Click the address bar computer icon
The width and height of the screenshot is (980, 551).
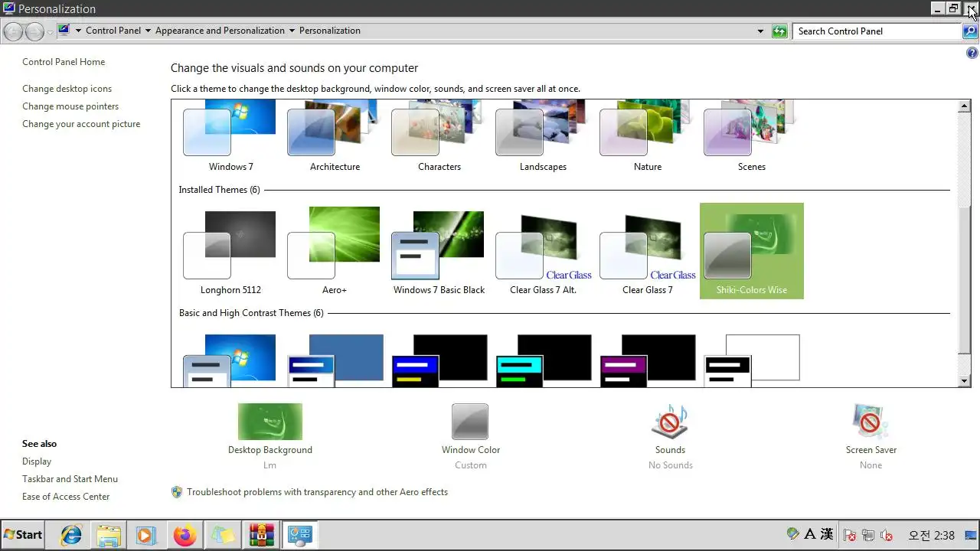point(64,31)
